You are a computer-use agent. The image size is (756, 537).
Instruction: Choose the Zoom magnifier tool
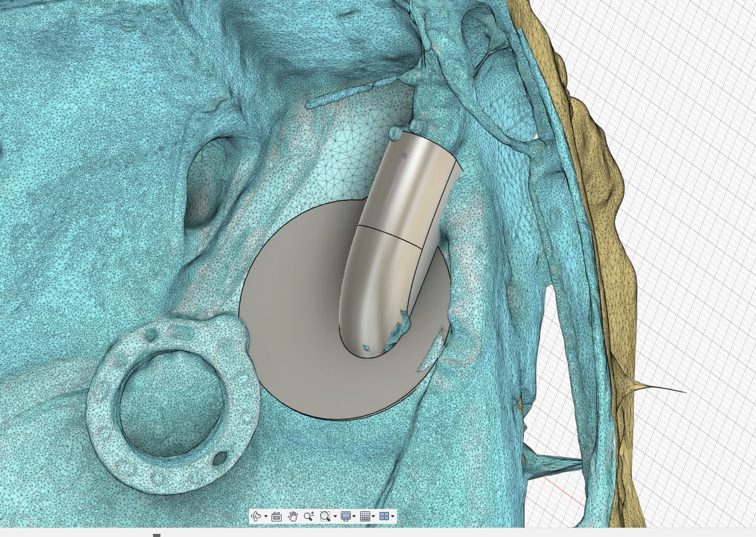point(309,516)
